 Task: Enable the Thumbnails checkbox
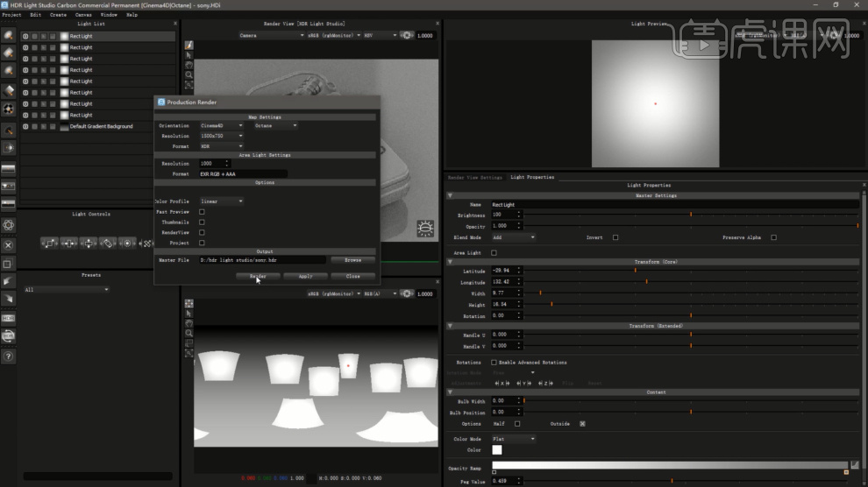(x=202, y=222)
